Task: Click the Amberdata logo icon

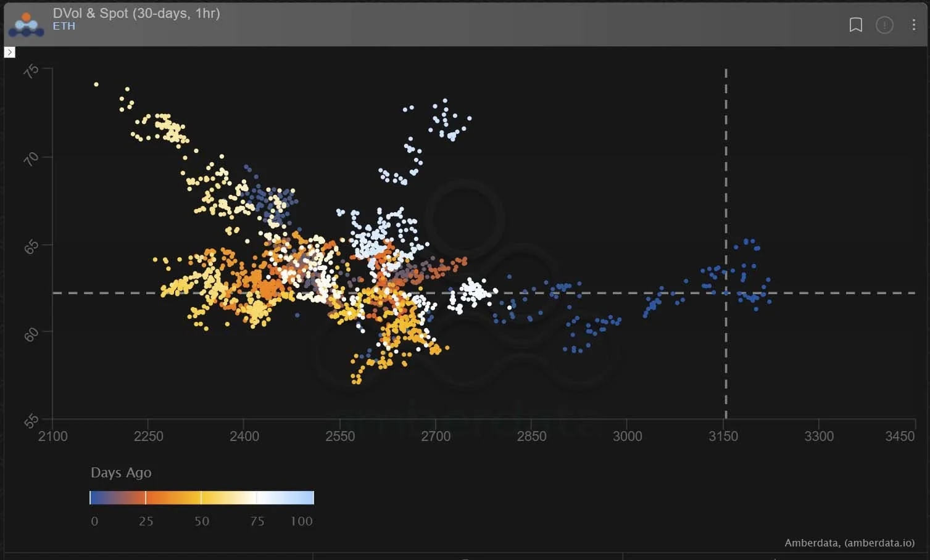Action: 26,23
